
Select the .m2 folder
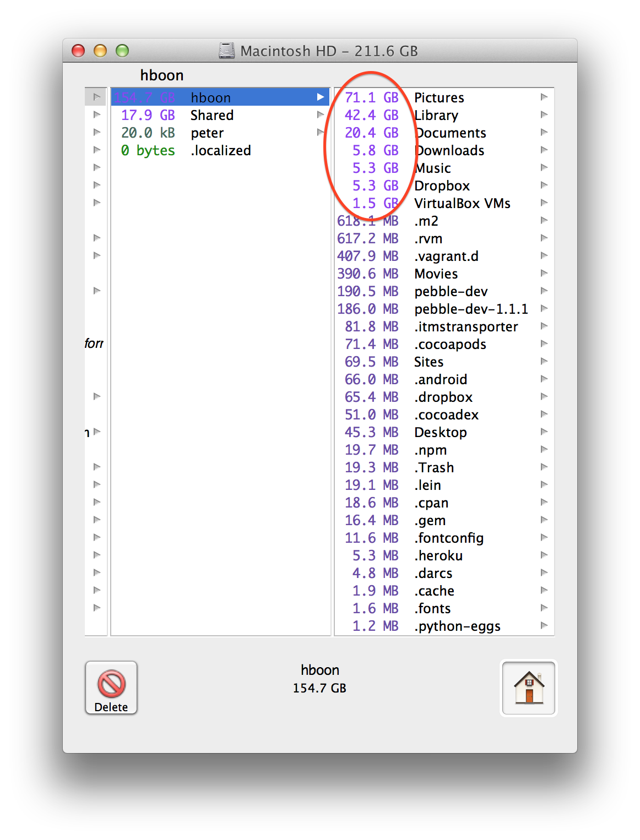tap(444, 221)
